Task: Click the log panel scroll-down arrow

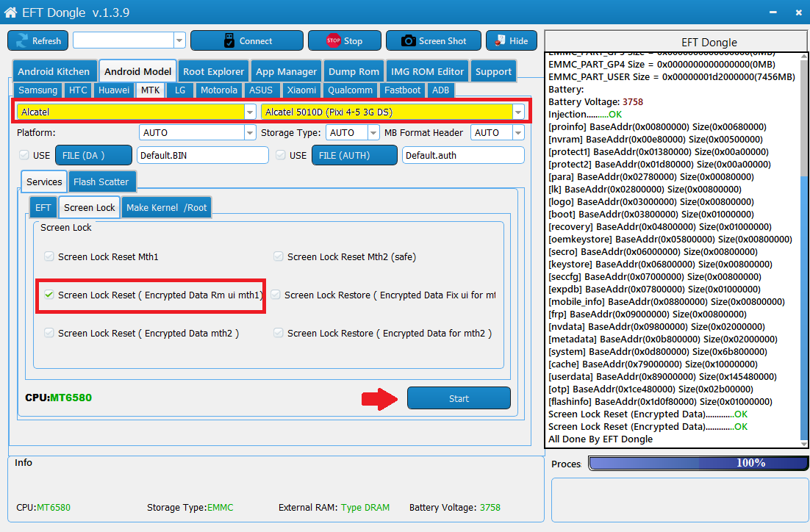Action: pyautogui.click(x=804, y=444)
